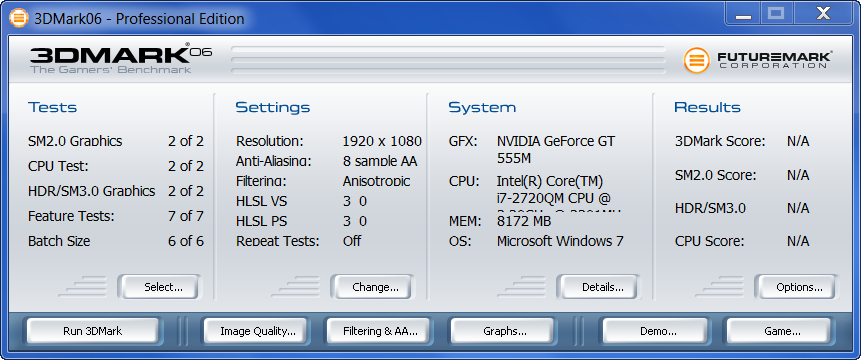Screen dimensions: 861x360
Task: Click the 1920 x 1080 resolution value
Action: coord(382,141)
